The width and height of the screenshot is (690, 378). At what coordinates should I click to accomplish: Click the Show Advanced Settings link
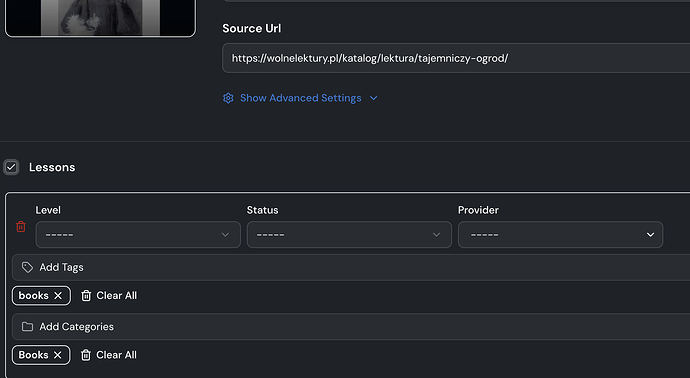pyautogui.click(x=301, y=98)
